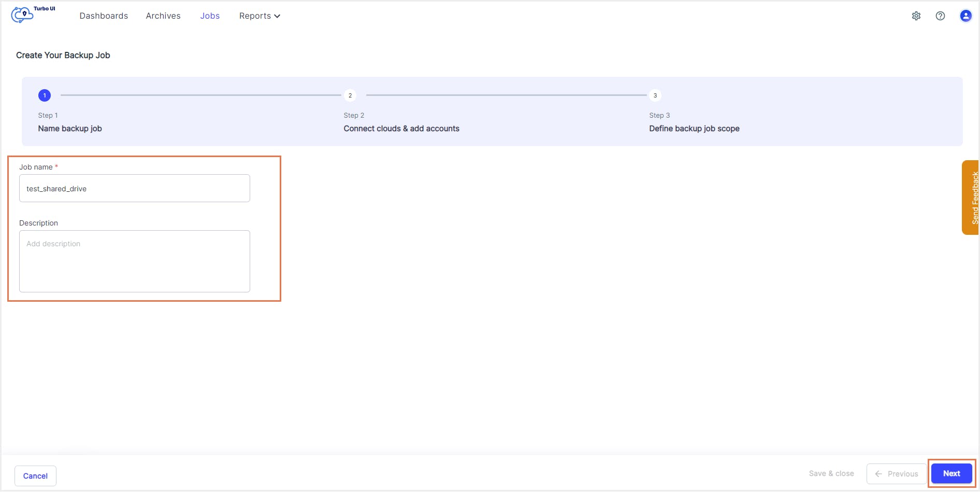Select Step 2 circle in the progress bar

click(x=350, y=95)
